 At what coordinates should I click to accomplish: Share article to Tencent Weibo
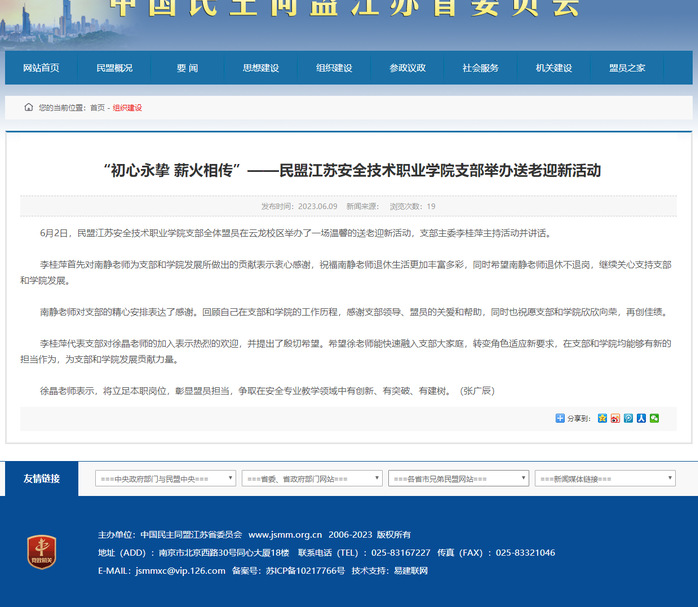pos(628,418)
